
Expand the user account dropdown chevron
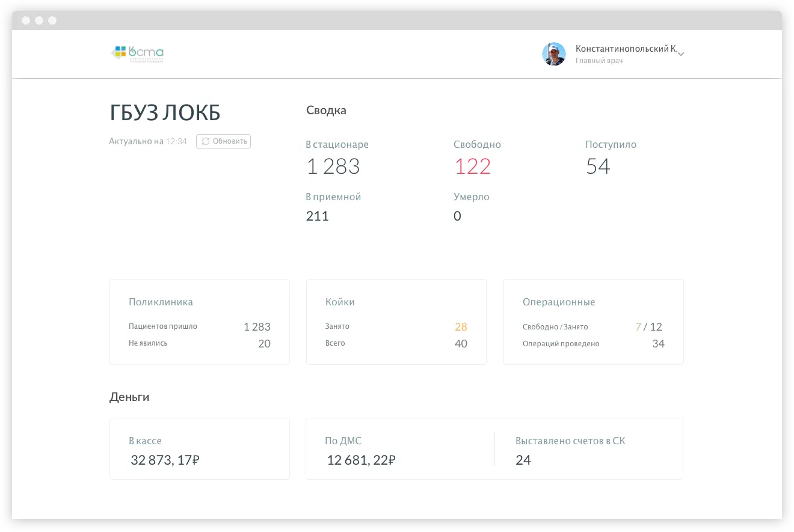click(680, 54)
